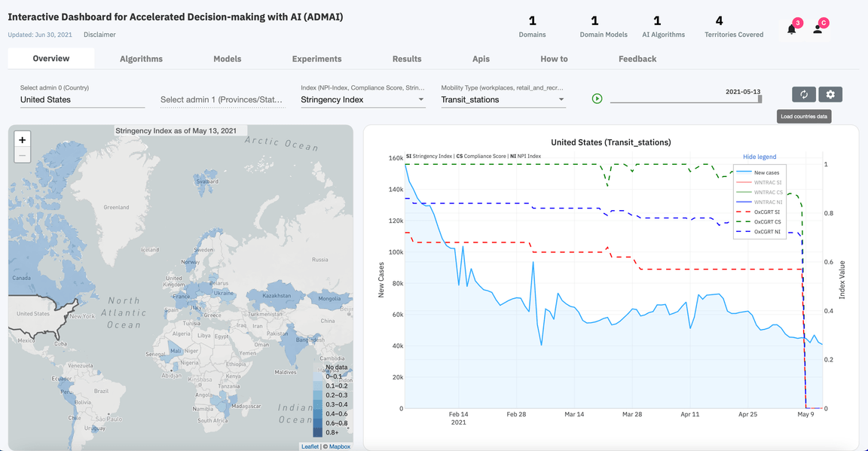868x451 pixels.
Task: Open the Transit_stations mobility type dropdown
Action: 503,99
